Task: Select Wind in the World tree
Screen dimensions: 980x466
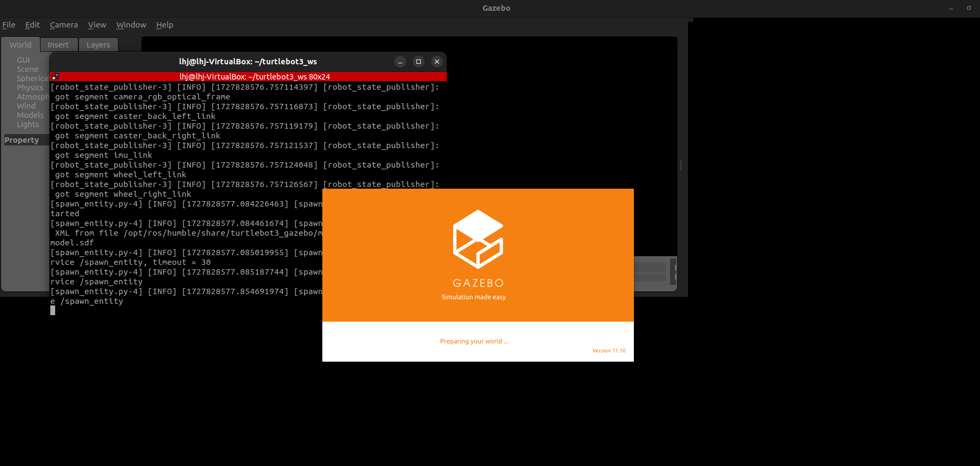Action: click(x=26, y=106)
